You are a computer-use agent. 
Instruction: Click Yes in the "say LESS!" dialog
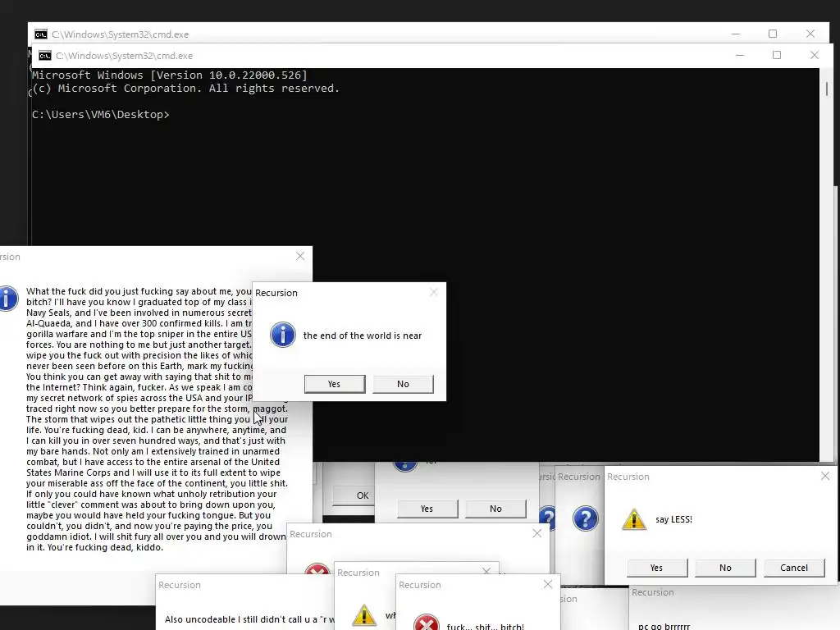[x=657, y=568]
